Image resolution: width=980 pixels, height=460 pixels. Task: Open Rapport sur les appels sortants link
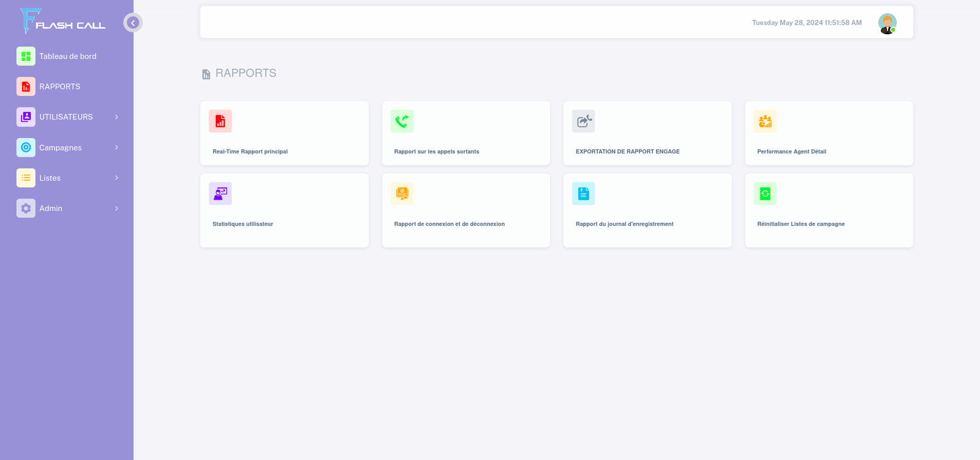[x=436, y=151]
